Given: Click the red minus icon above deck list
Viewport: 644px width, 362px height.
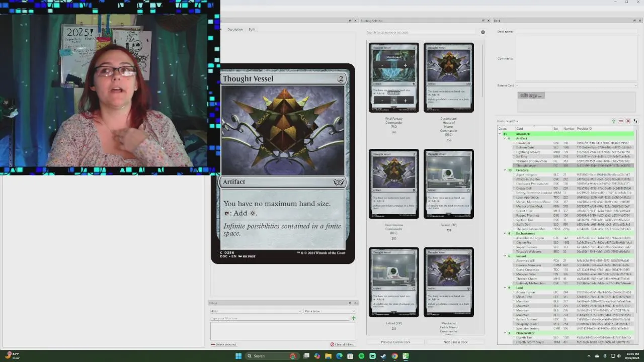Looking at the screenshot, I should tap(620, 121).
